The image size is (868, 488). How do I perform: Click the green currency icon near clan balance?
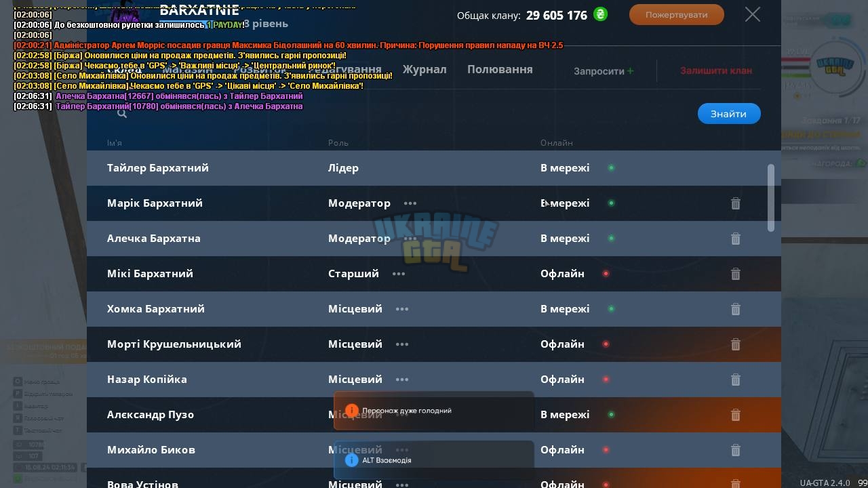pyautogui.click(x=600, y=14)
